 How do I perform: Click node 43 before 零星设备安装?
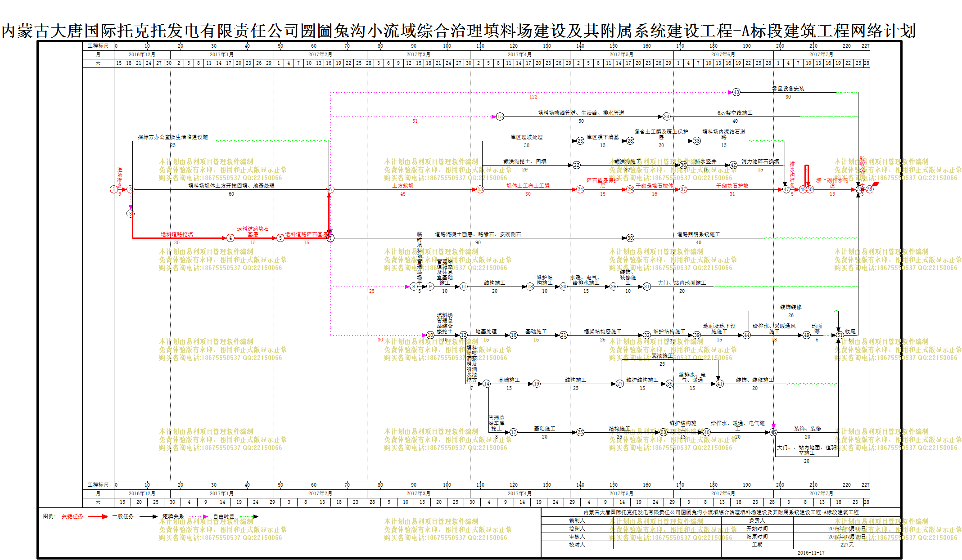pos(736,92)
